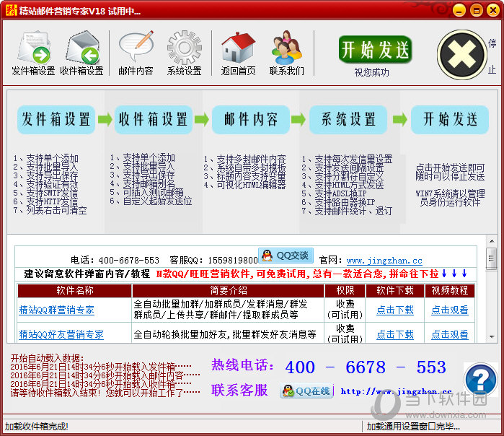Click the 热线电话 400-6678-553 number
Screen dimensions: 504x436
(366, 367)
